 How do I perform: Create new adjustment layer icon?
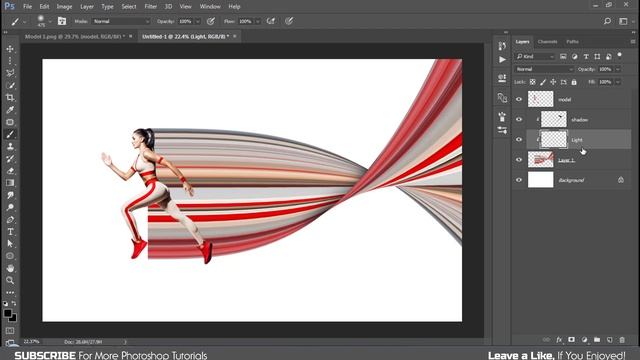click(584, 340)
